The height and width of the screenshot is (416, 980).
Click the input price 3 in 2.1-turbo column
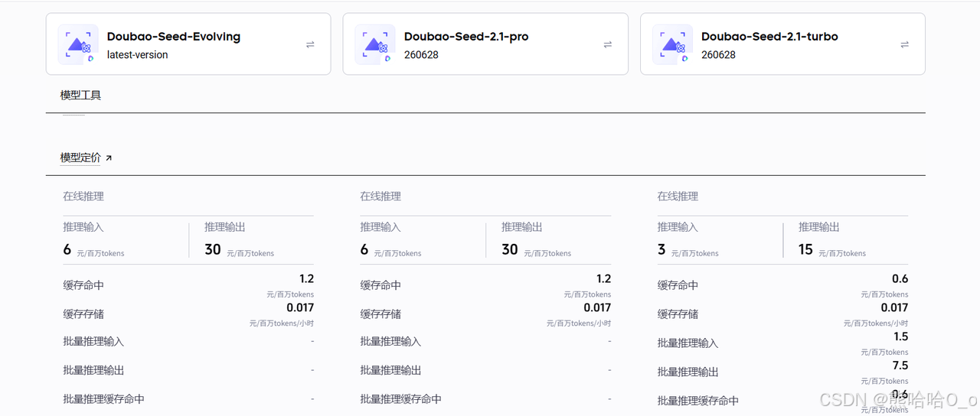pos(661,250)
